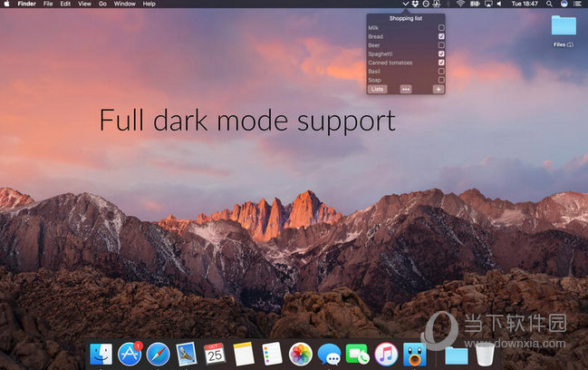This screenshot has height=370, width=588.
Task: Launch Photos from the Dock
Action: (301, 354)
